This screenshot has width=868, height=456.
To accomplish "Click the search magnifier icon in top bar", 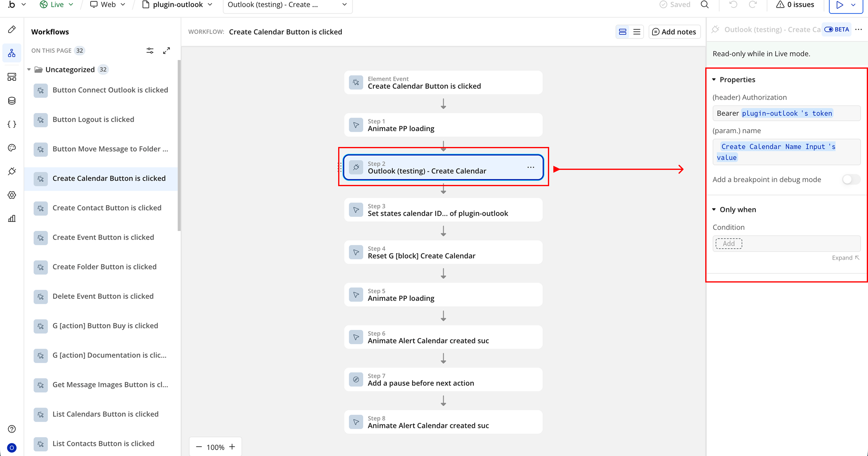I will tap(705, 5).
